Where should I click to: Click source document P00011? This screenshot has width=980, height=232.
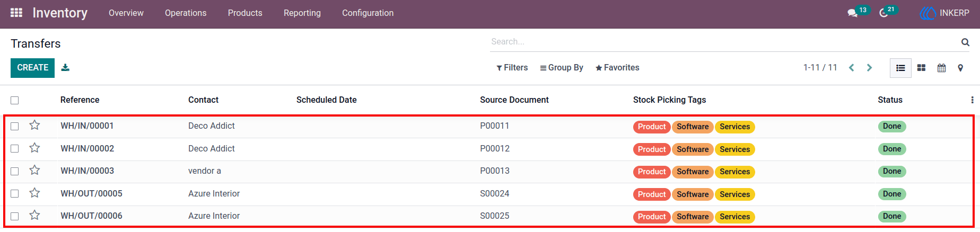(495, 126)
